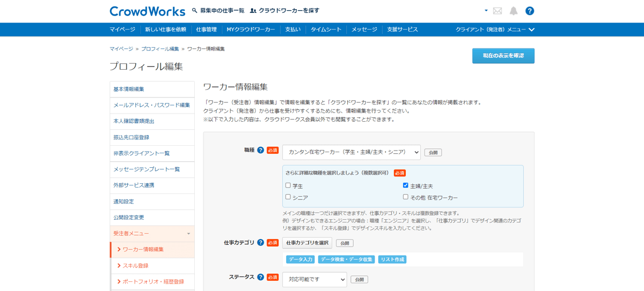This screenshot has width=644, height=291.
Task: Open 仕事管理 menu item
Action: point(206,29)
